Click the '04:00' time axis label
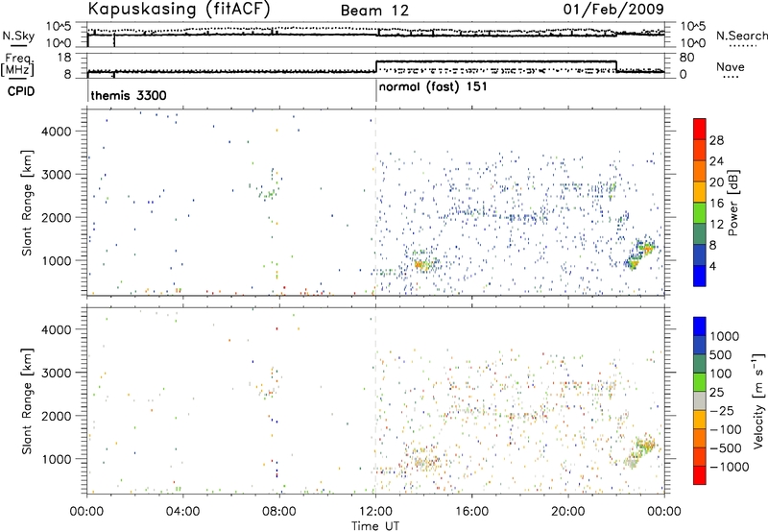Screen dimensions: 768x532 coord(183,512)
